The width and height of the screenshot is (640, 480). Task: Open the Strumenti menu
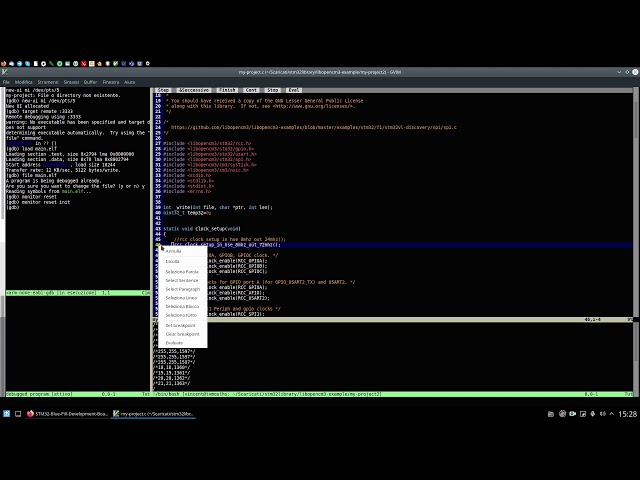[48, 82]
